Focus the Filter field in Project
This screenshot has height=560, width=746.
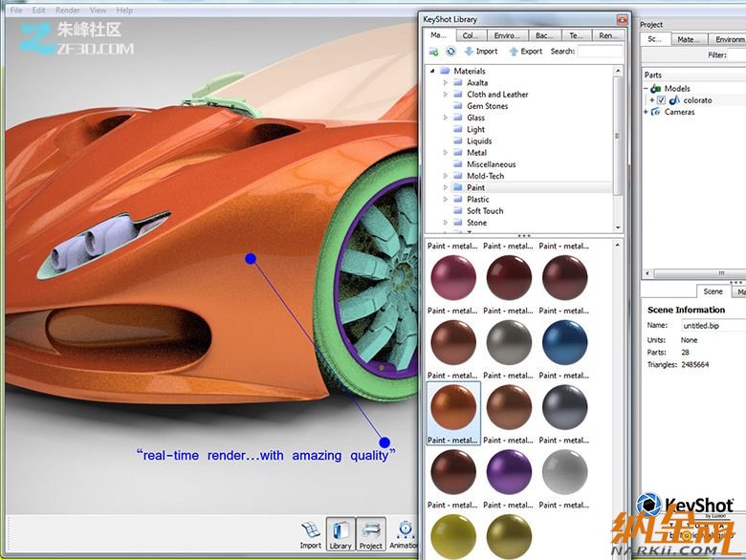tap(737, 55)
